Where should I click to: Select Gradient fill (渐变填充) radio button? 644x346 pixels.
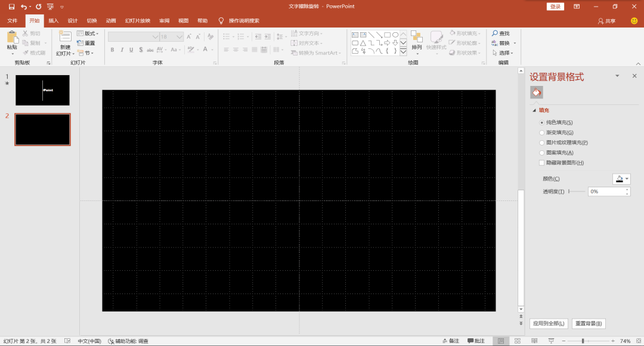click(541, 132)
